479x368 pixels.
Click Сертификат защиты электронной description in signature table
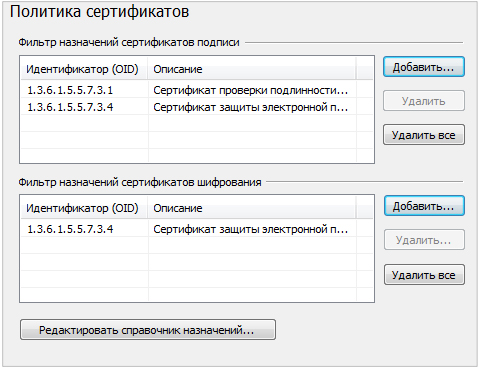250,107
